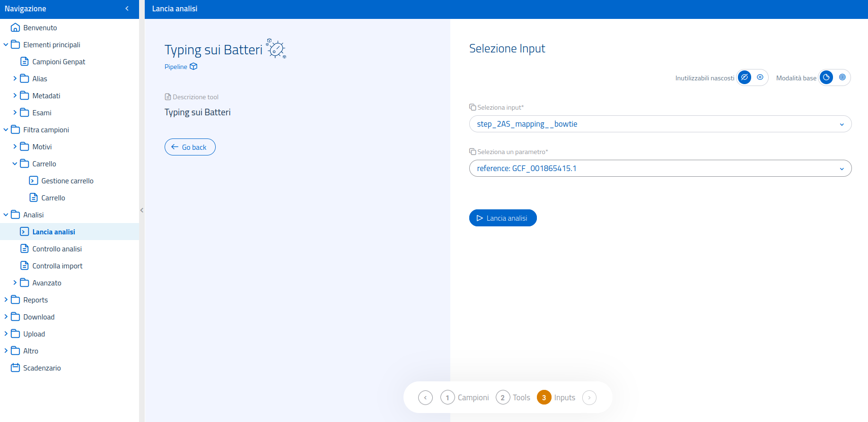Click the Benvenuto home icon
868x422 pixels.
point(15,27)
